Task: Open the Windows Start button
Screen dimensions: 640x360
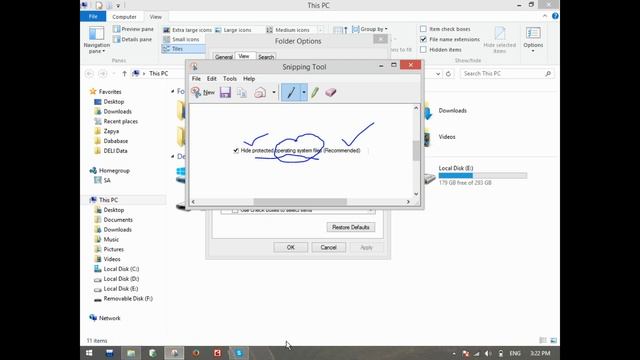Action: (x=89, y=353)
